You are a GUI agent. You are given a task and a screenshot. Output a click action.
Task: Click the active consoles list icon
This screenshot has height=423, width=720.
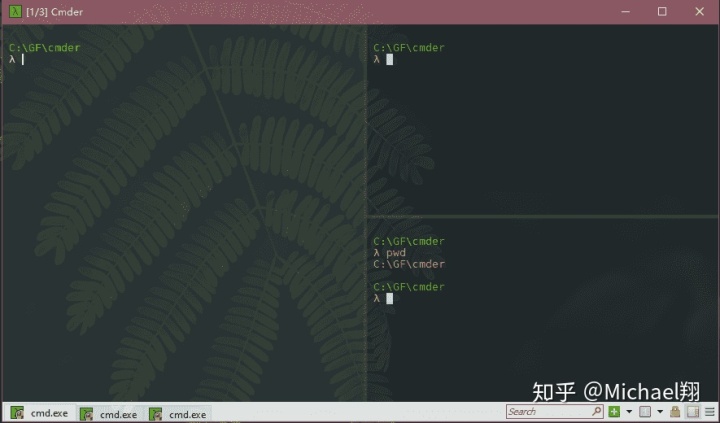pos(645,412)
